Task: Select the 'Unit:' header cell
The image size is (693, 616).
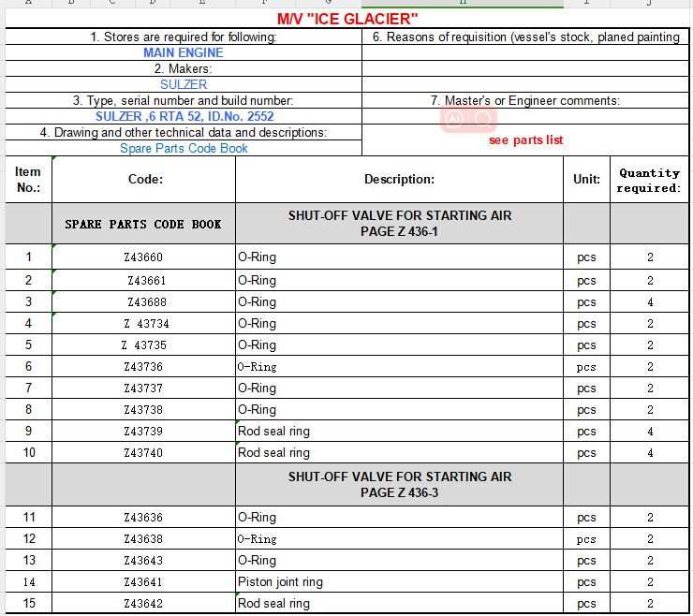Action: click(x=586, y=179)
